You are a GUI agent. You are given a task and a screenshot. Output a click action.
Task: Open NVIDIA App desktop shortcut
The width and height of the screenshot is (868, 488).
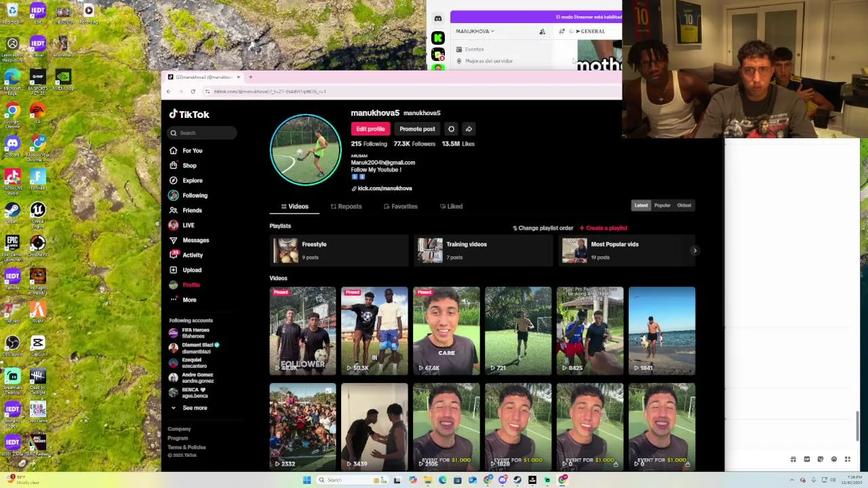pos(62,79)
